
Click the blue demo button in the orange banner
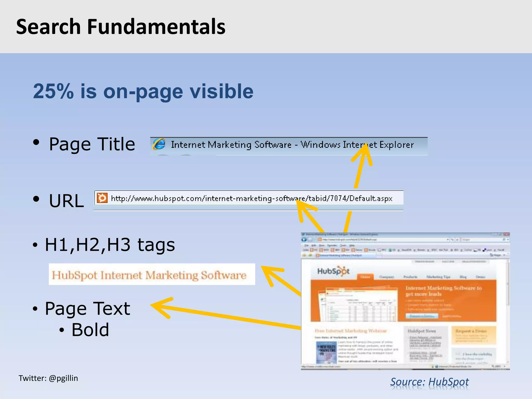point(422,316)
